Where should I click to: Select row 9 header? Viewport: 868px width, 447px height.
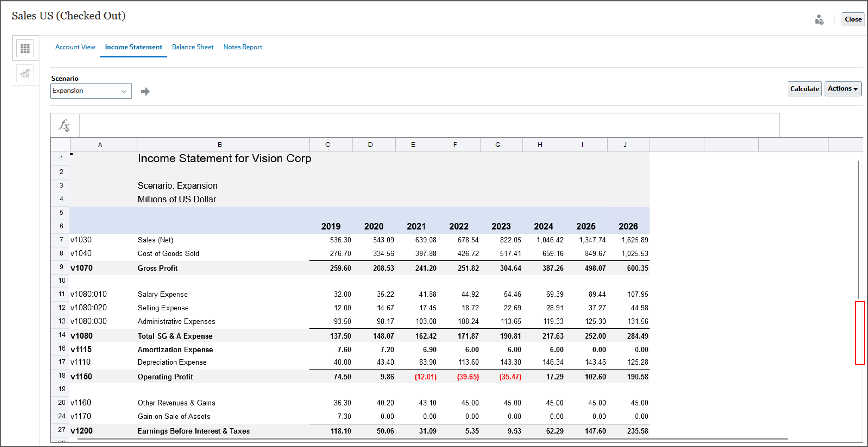61,267
